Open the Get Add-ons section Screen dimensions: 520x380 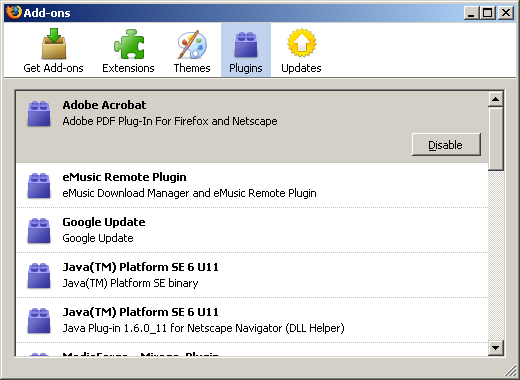[53, 51]
